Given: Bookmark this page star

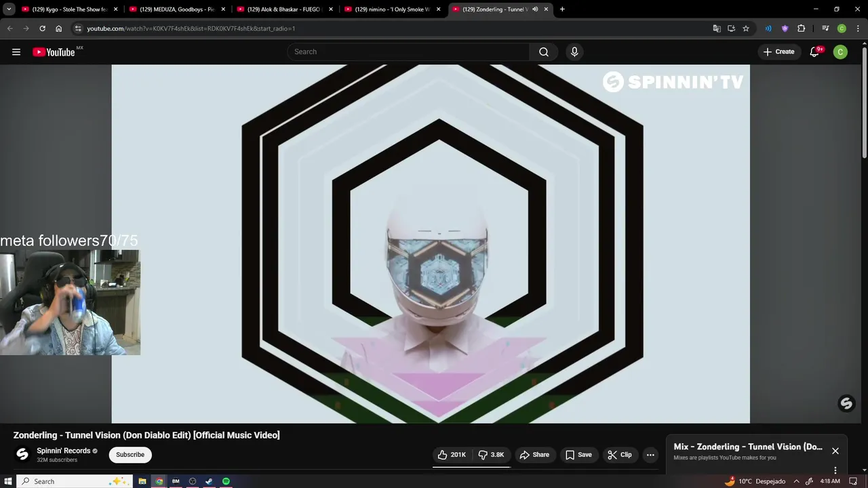Looking at the screenshot, I should point(746,28).
